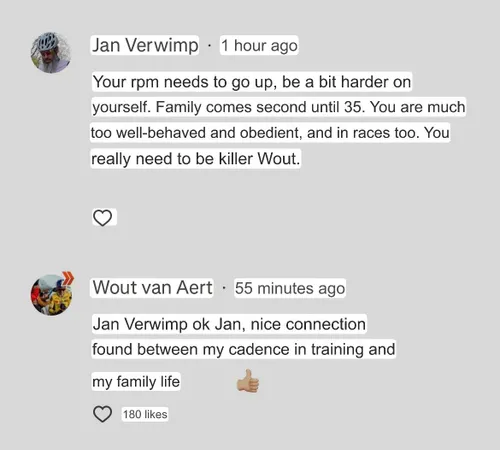
Task: Click the 'Jan Verwimp' mention in Wout's reply
Action: click(x=140, y=324)
